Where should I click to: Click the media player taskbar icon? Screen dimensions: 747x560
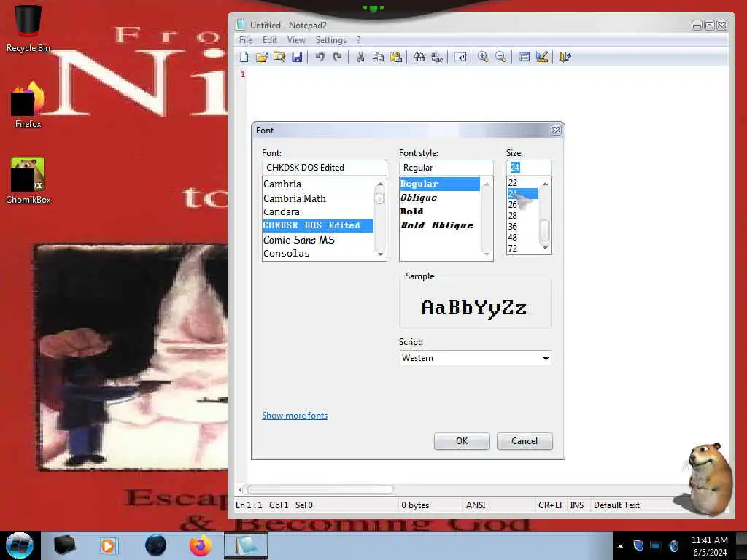[x=108, y=545]
